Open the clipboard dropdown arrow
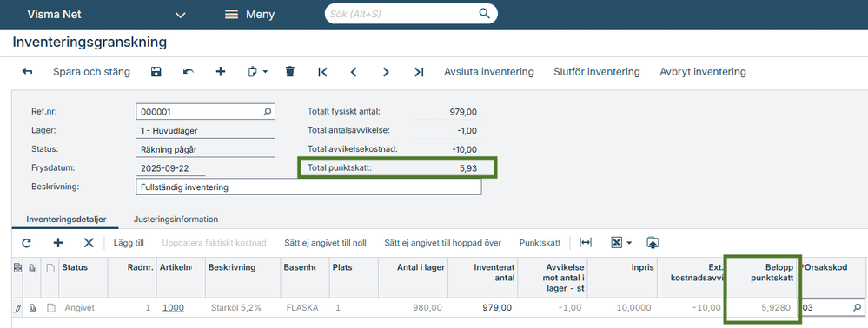This screenshot has width=868, height=328. [265, 73]
